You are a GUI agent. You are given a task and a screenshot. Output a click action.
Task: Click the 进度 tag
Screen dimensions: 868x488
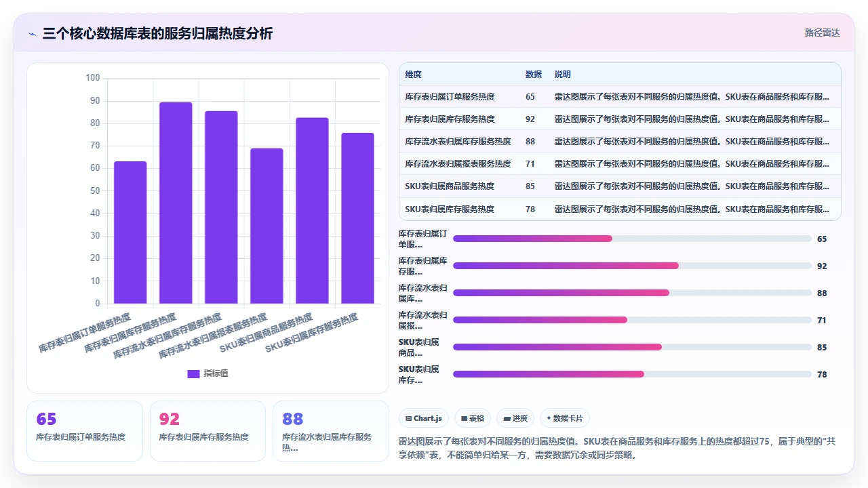coord(515,418)
